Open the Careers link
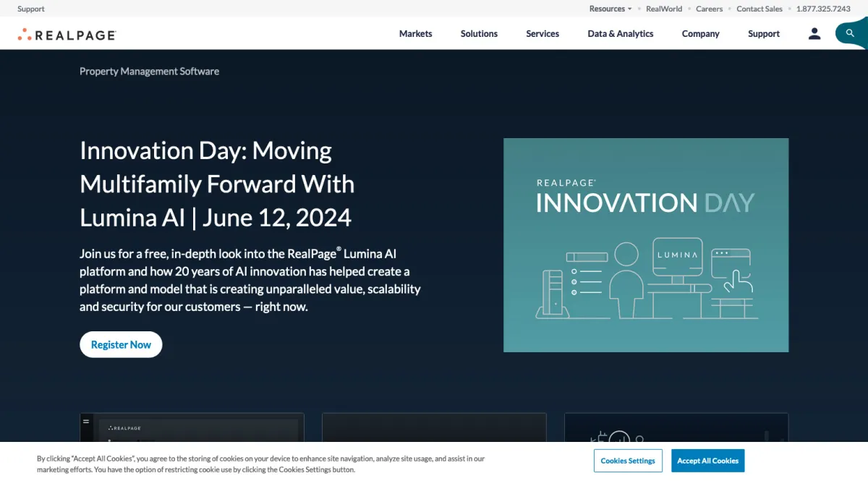The height and width of the screenshot is (481, 868). pyautogui.click(x=710, y=9)
